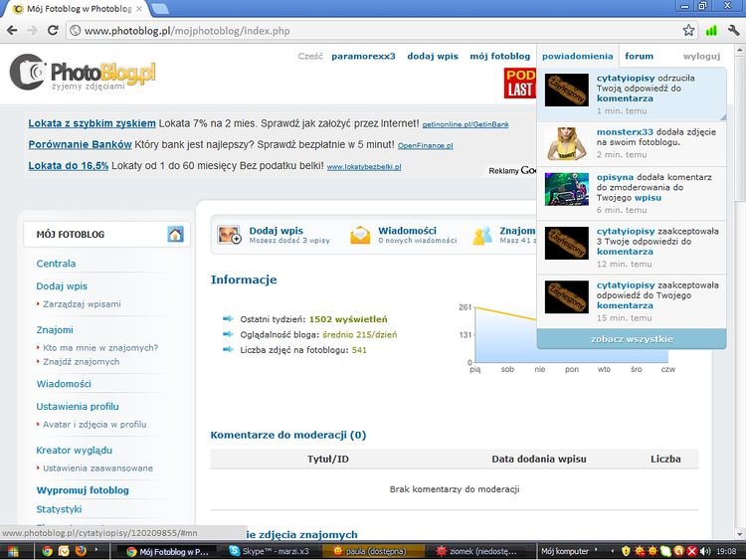Open forum in top navigation
Viewport: 746px width, 560px height.
click(x=639, y=56)
